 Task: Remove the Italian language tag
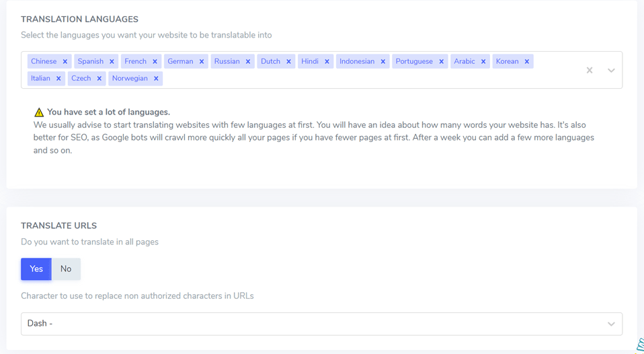click(x=58, y=79)
